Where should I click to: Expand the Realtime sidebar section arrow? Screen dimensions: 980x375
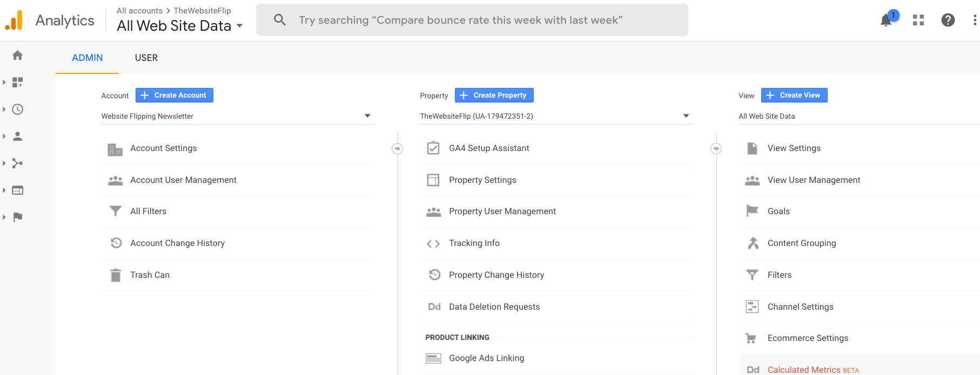(4, 109)
